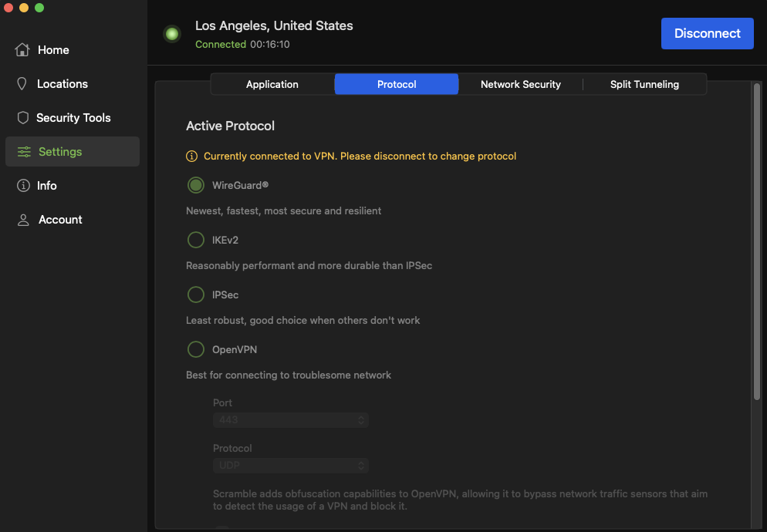
Task: Select the Home icon in the sidebar
Action: pyautogui.click(x=22, y=49)
